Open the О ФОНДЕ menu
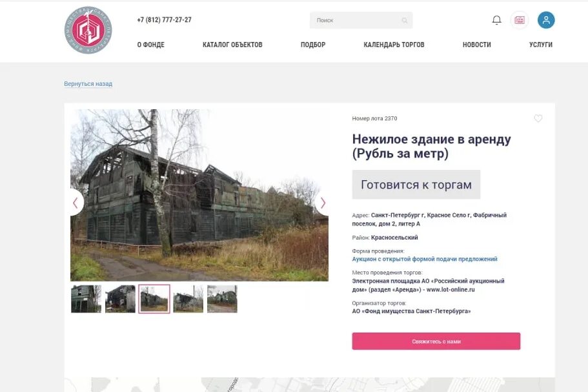 click(x=151, y=45)
